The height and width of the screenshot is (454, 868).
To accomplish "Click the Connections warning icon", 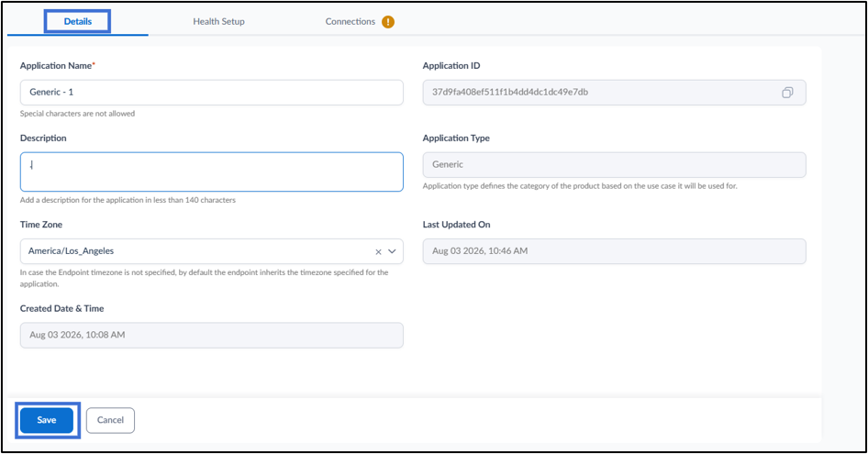I will 388,22.
